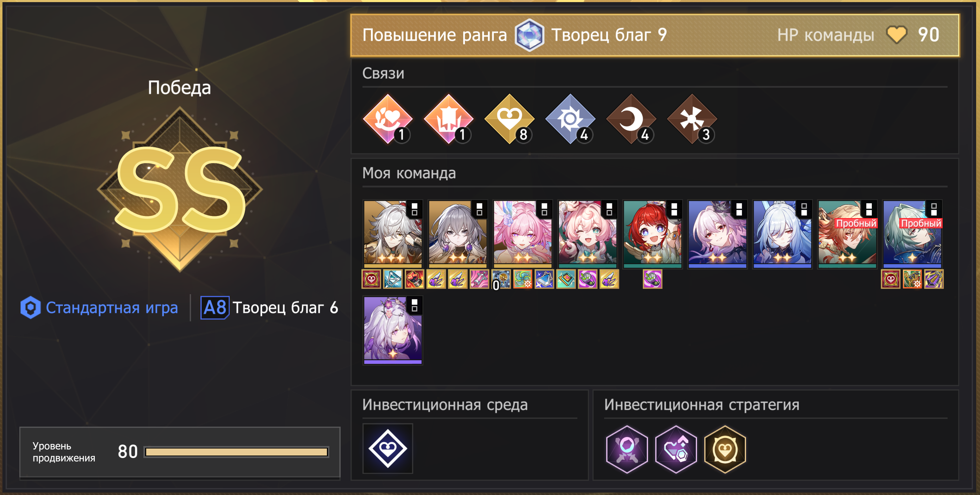Click the Повышение ранга rank gem icon
This screenshot has width=980, height=495.
tap(529, 35)
